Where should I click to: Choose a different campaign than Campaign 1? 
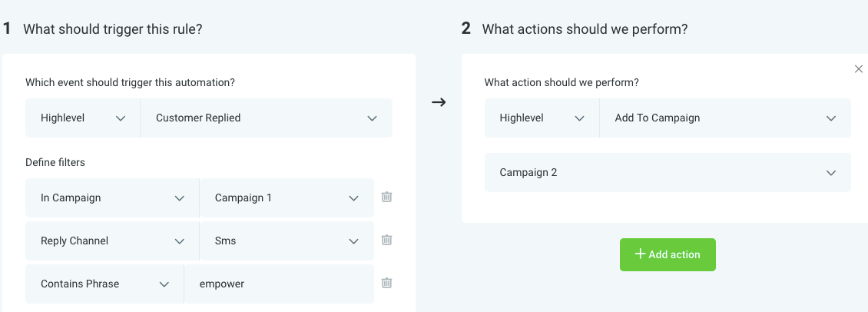pos(287,197)
